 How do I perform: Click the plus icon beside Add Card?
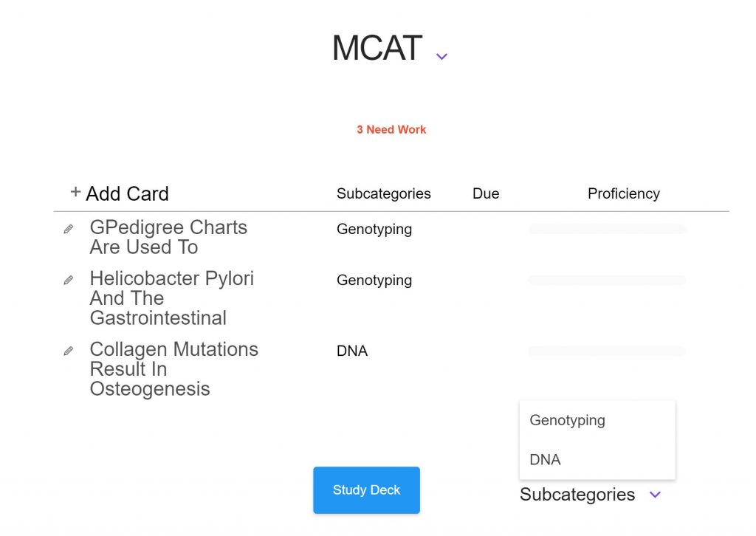[75, 192]
